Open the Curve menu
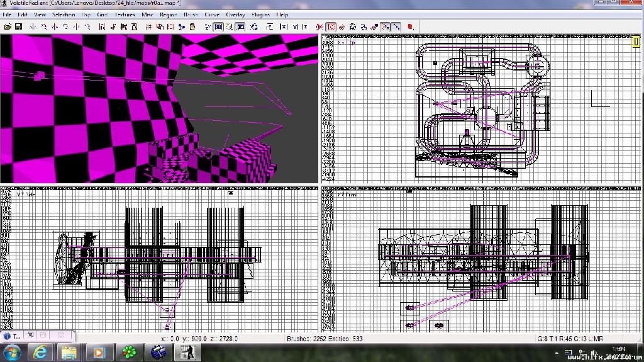Viewport: 644px width, 362px height. pos(212,14)
